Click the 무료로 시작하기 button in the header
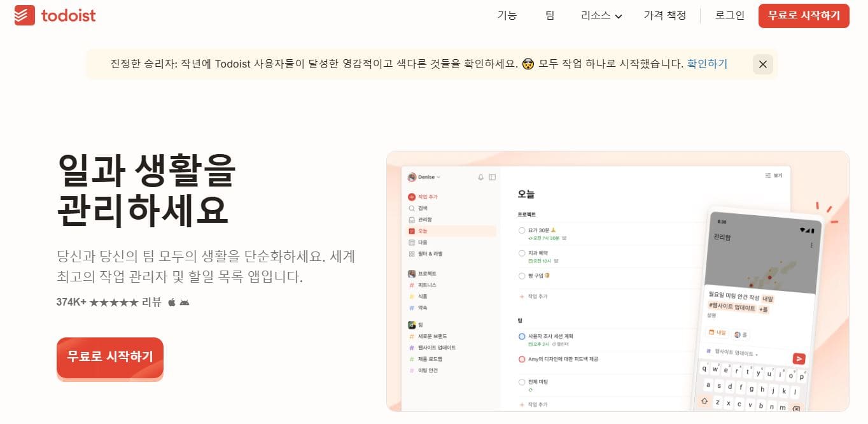868x424 pixels. (x=804, y=15)
